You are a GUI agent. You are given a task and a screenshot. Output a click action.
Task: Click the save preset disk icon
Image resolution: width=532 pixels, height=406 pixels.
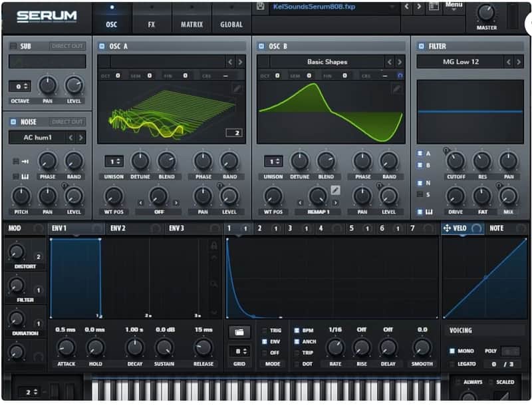tap(260, 6)
